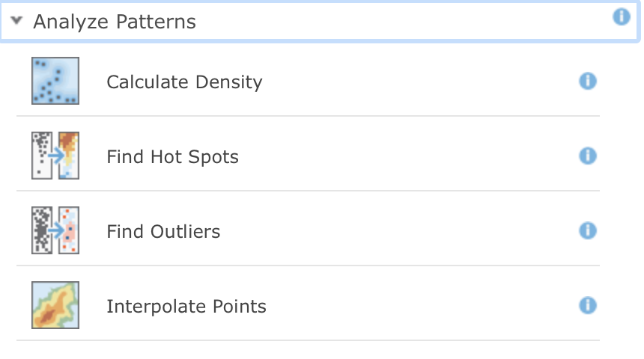Open the Calculate Density tool label
The width and height of the screenshot is (644, 359).
pos(184,82)
